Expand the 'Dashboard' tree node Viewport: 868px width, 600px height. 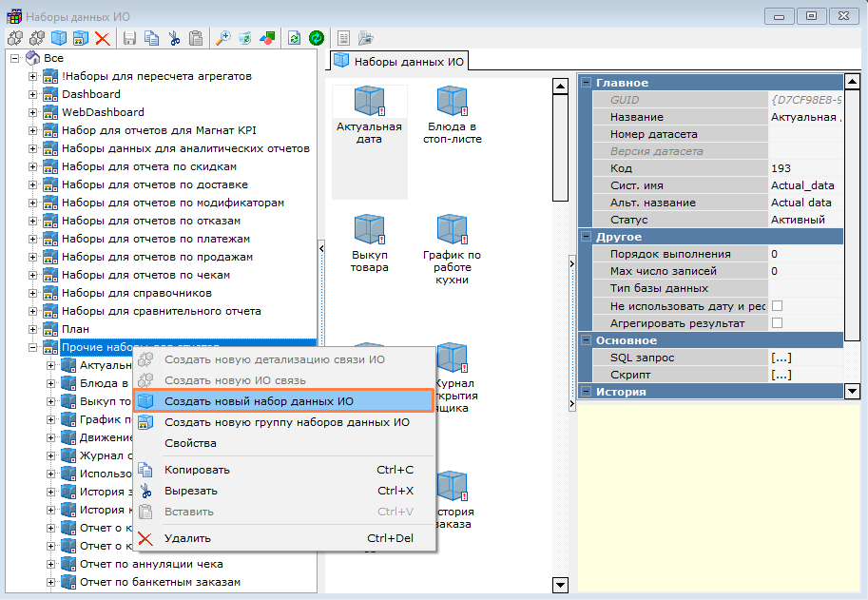[33, 94]
